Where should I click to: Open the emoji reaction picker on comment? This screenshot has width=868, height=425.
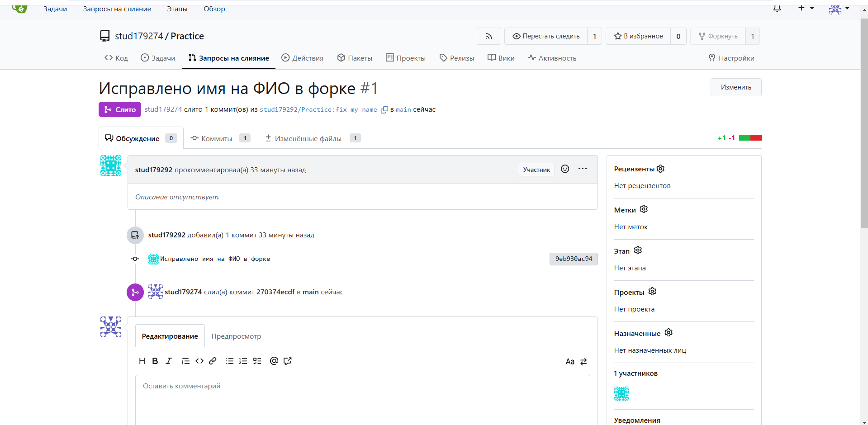tap(565, 169)
